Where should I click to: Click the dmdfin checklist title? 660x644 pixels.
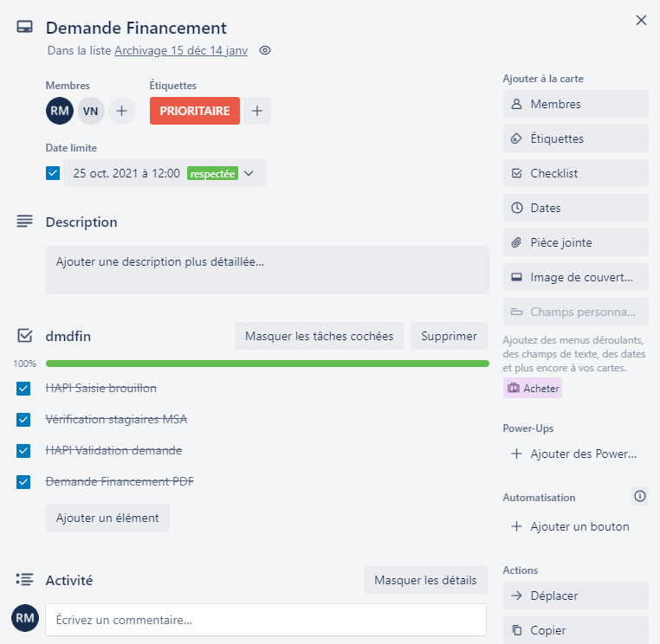[68, 336]
